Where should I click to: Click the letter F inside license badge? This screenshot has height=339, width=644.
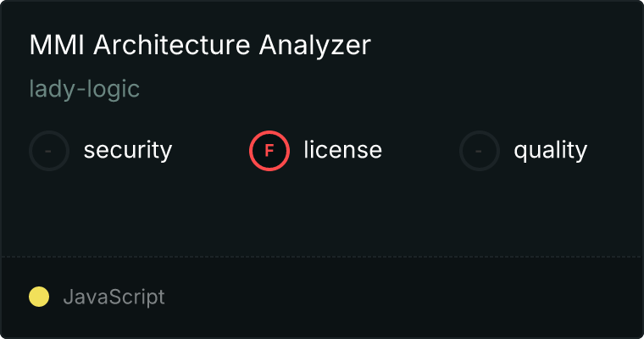[269, 151]
